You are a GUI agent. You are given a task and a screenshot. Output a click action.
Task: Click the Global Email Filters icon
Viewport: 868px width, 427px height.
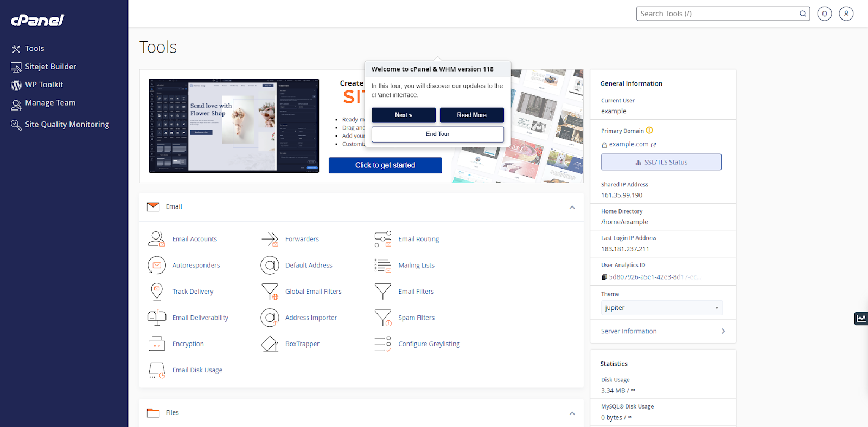click(270, 292)
